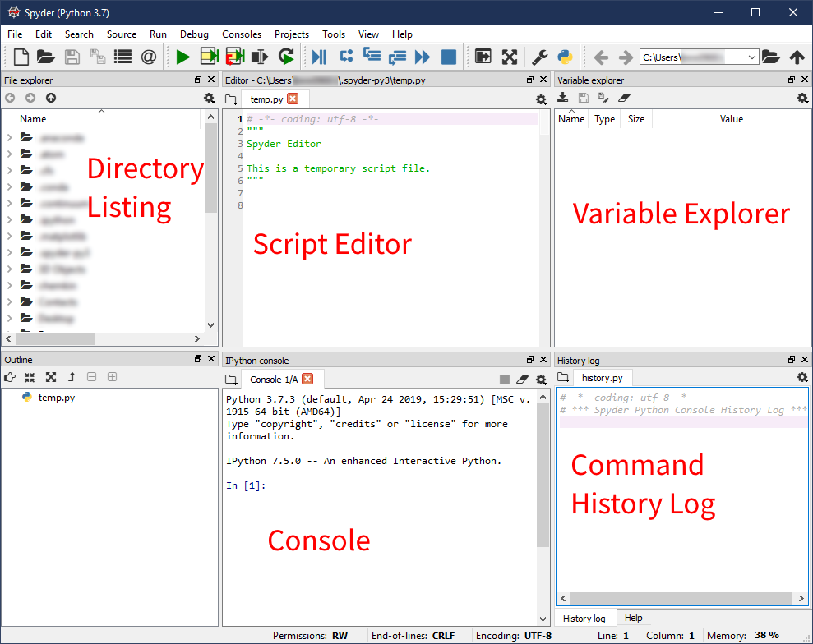
Task: Run file with the green play button
Action: 182,57
